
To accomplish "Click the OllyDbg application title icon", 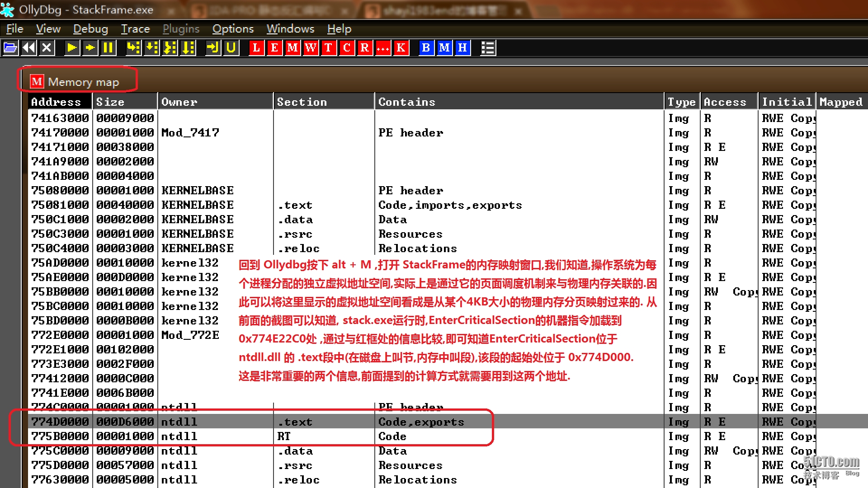I will pyautogui.click(x=8, y=9).
